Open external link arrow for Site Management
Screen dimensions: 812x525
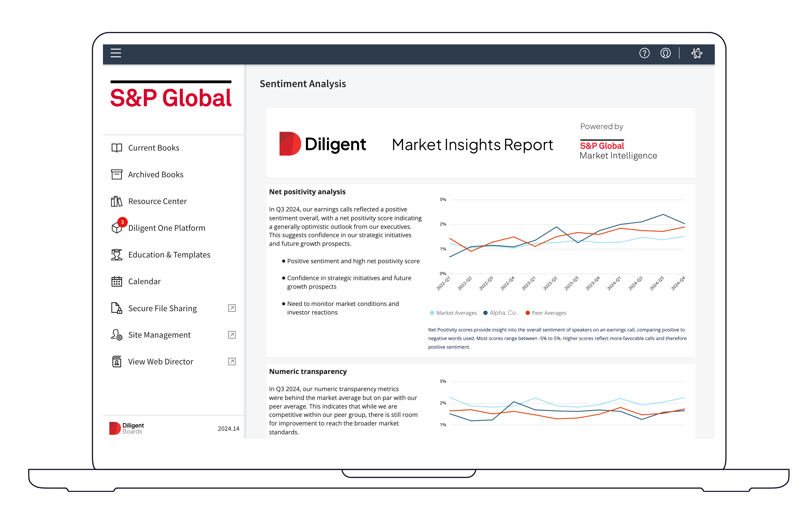point(232,335)
